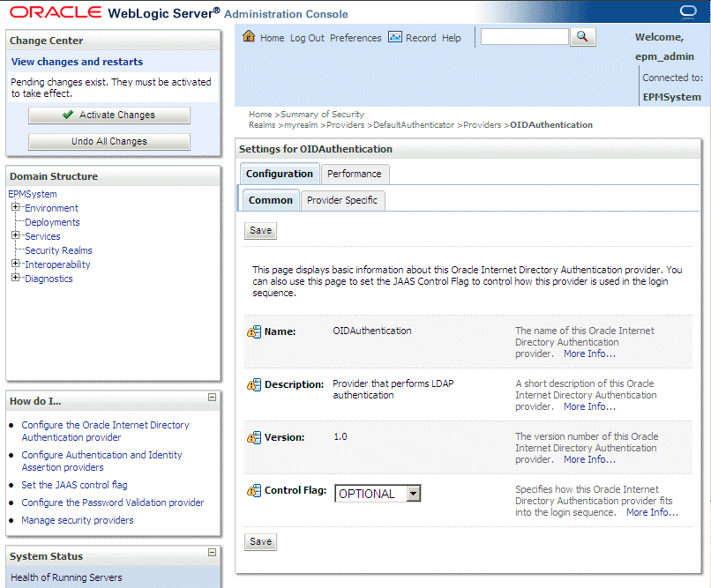Click the Record chart icon

tap(395, 37)
